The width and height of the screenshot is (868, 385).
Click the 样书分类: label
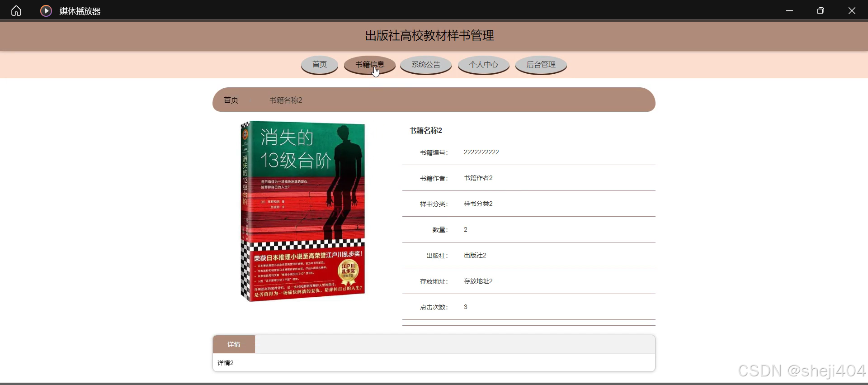pos(434,204)
